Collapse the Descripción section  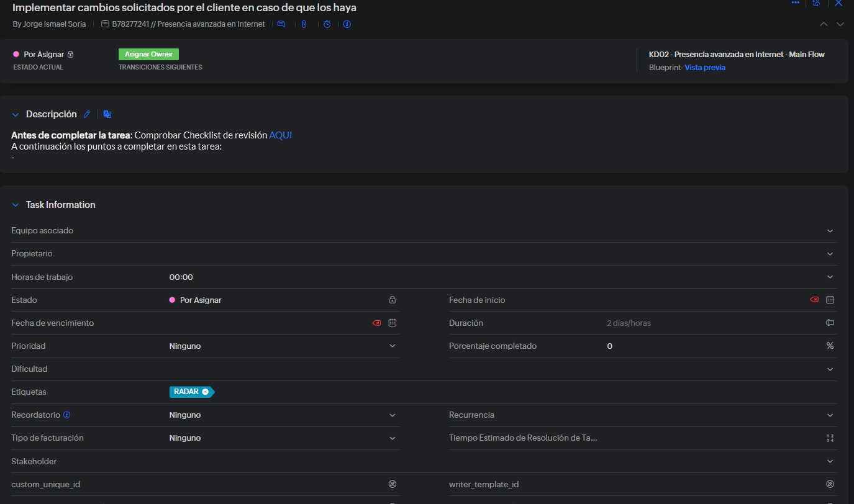(16, 115)
